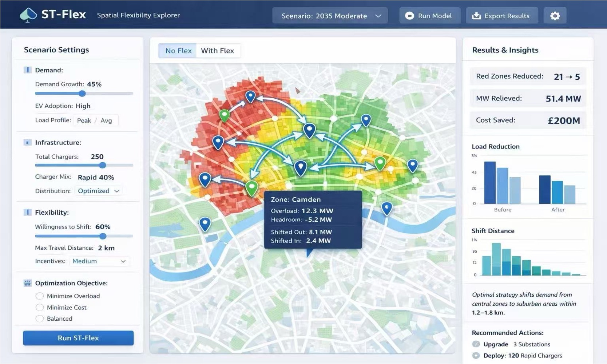Select the green pin in the yellow zone
607x364 pixels.
pyautogui.click(x=380, y=163)
